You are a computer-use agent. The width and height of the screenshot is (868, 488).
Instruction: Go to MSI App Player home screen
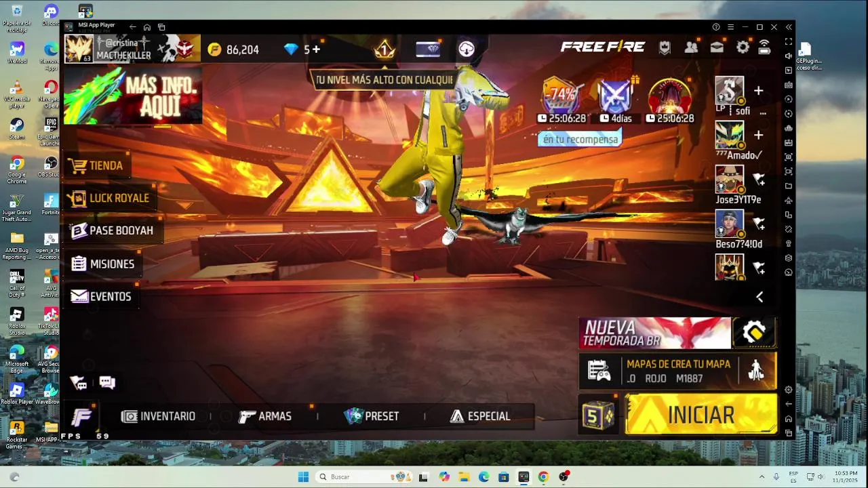(x=147, y=27)
